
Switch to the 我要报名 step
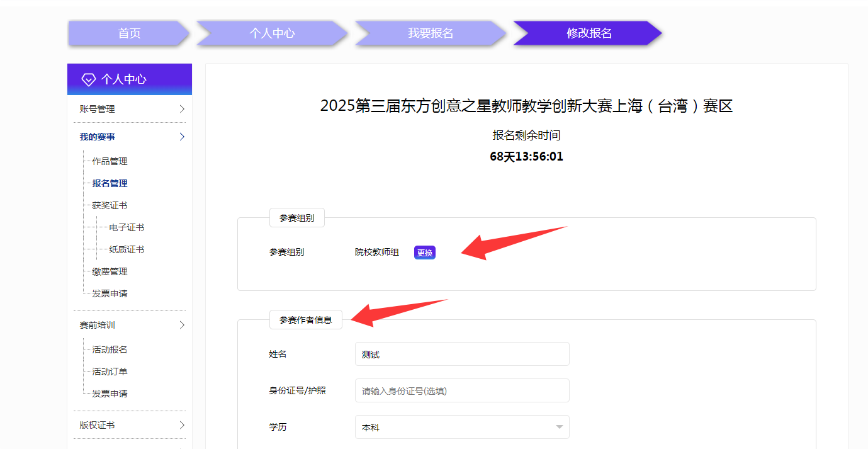pyautogui.click(x=429, y=33)
